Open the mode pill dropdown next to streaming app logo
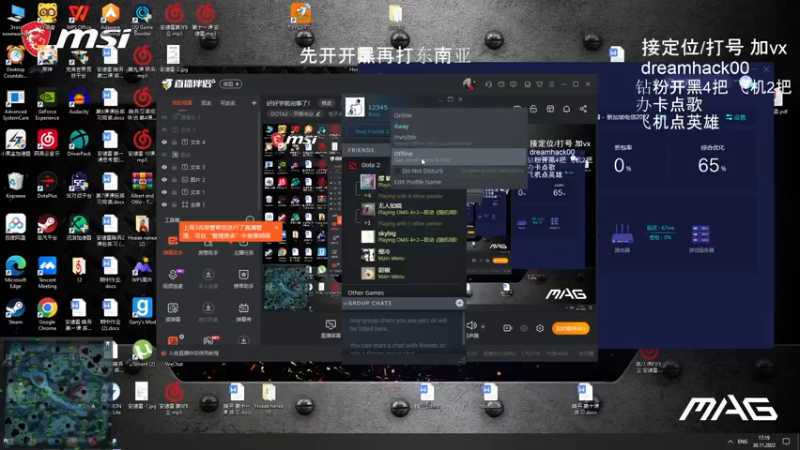Screen dimensions: 800x450 coord(232,84)
